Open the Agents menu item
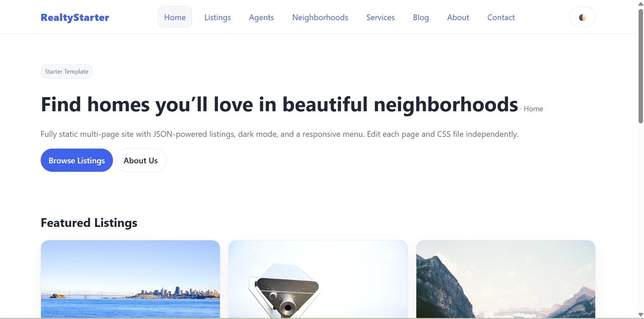This screenshot has height=319, width=644. [261, 17]
